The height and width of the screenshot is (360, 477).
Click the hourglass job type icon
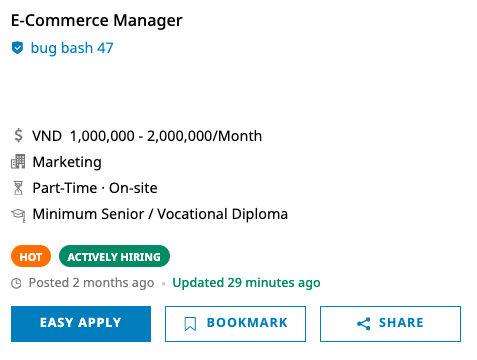[x=18, y=188]
